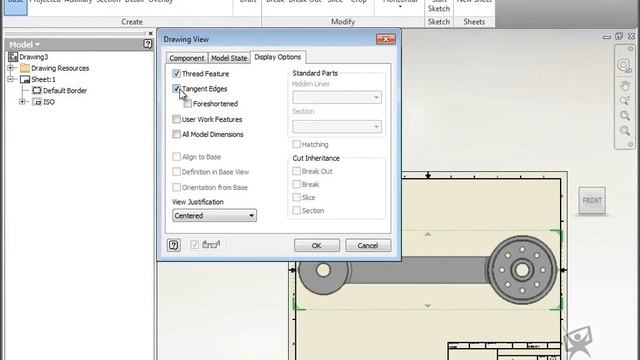The image size is (640, 360).
Task: Click OK in Drawing View dialog
Action: (317, 245)
